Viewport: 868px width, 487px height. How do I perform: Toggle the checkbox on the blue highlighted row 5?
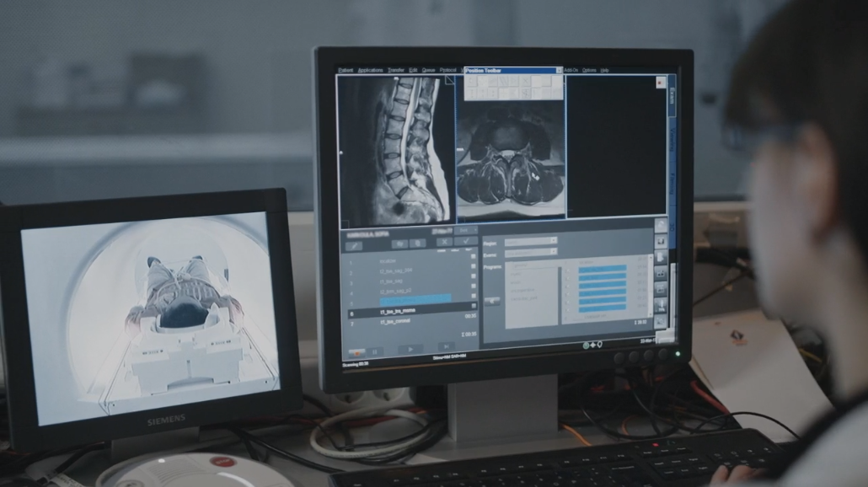click(474, 296)
